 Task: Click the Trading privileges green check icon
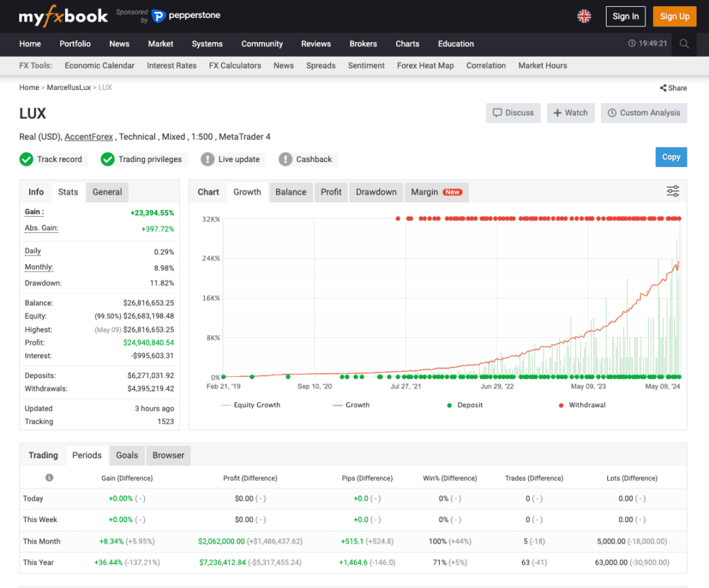pos(107,159)
